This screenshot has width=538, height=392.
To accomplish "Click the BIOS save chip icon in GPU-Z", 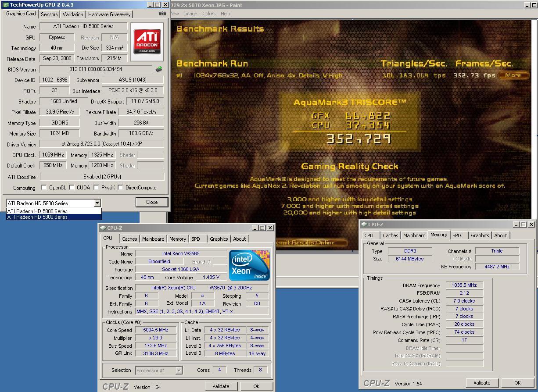I will 159,69.
